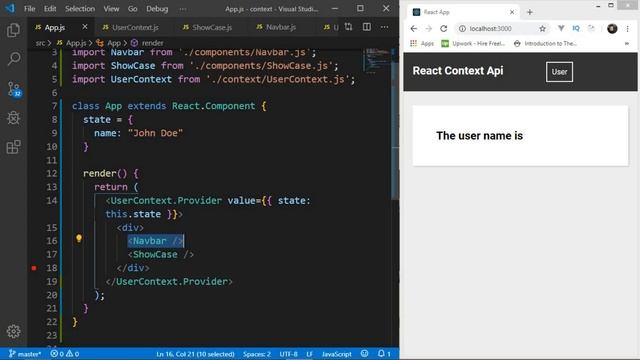Image resolution: width=640 pixels, height=360 pixels.
Task: Open the Go menu
Action: 132,9
